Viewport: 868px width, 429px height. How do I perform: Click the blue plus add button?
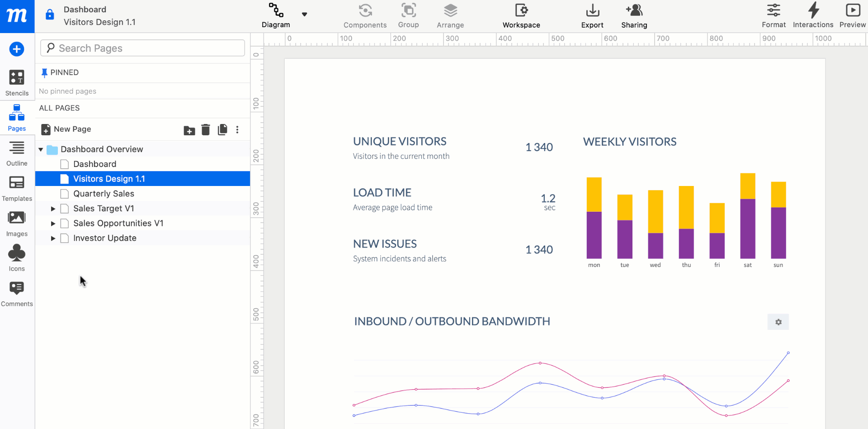17,49
